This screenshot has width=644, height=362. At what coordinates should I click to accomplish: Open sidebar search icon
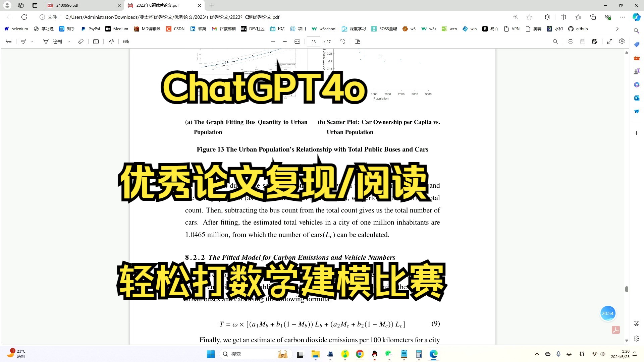pyautogui.click(x=636, y=31)
